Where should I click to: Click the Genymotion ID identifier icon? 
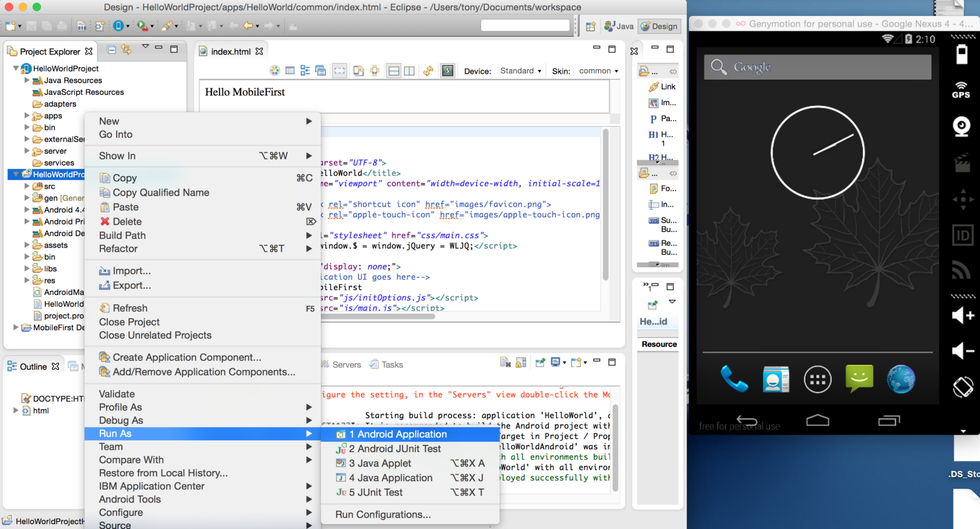coord(963,235)
